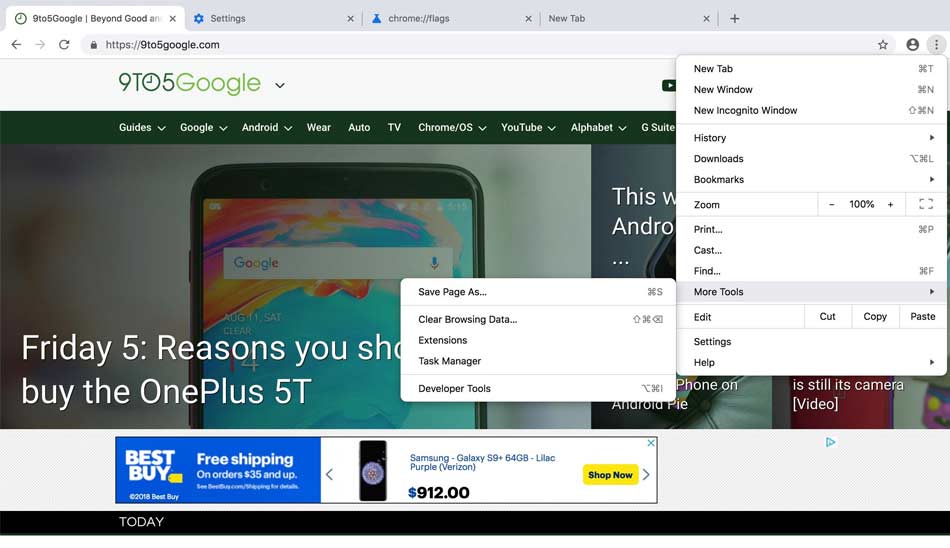Open Settings from the Chrome menu
The height and width of the screenshot is (548, 950).
pyautogui.click(x=811, y=342)
